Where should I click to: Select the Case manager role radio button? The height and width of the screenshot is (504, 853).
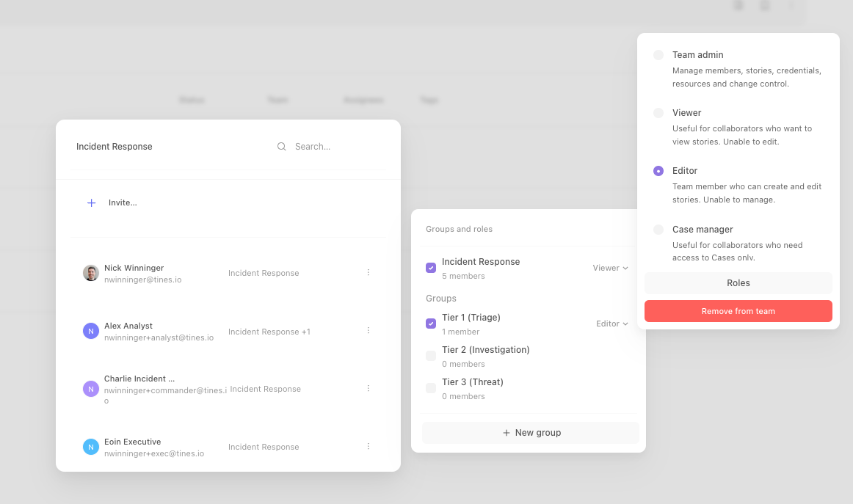pos(658,230)
